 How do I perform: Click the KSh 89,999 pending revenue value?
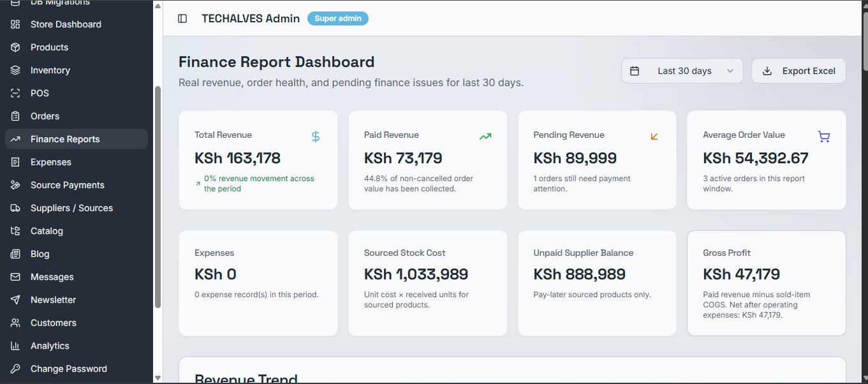[x=576, y=158]
